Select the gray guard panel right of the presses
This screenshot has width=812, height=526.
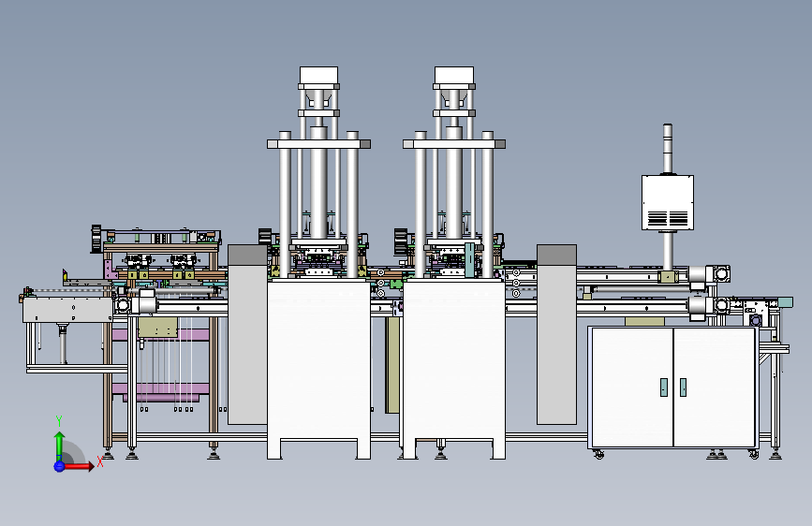(x=556, y=334)
